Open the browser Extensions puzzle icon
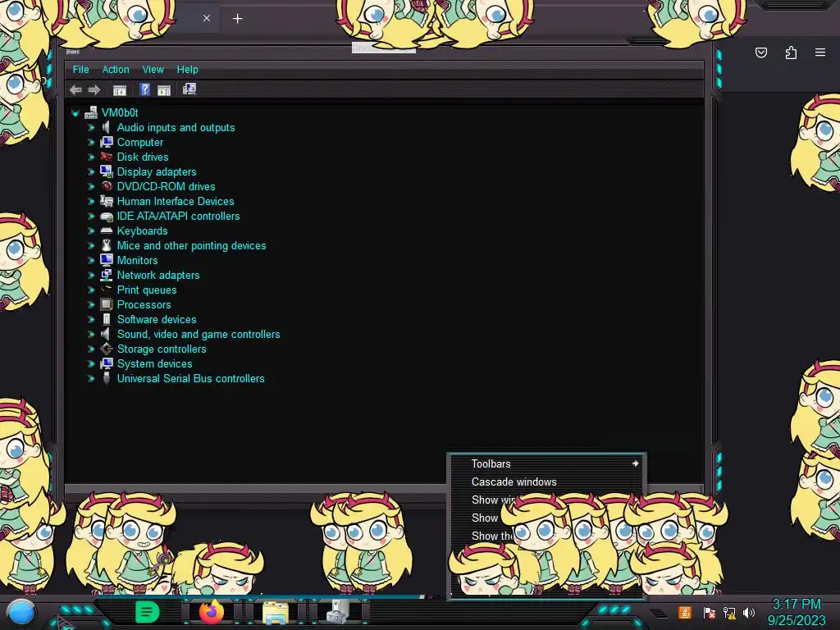This screenshot has width=840, height=630. pos(792,52)
